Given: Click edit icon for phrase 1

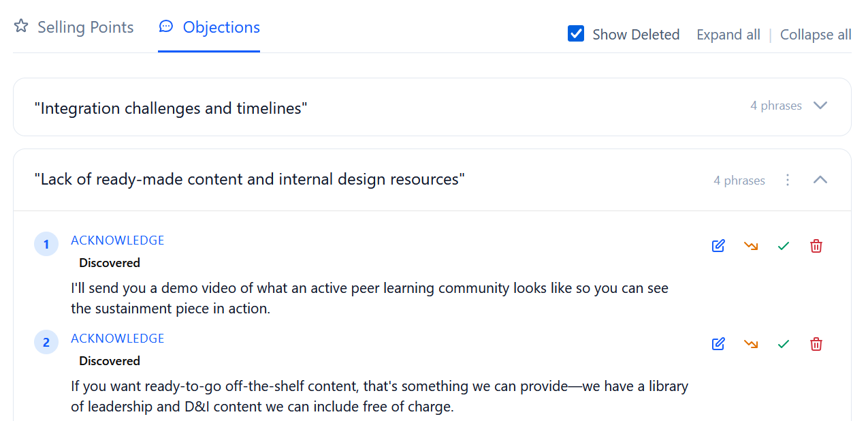Looking at the screenshot, I should click(718, 246).
